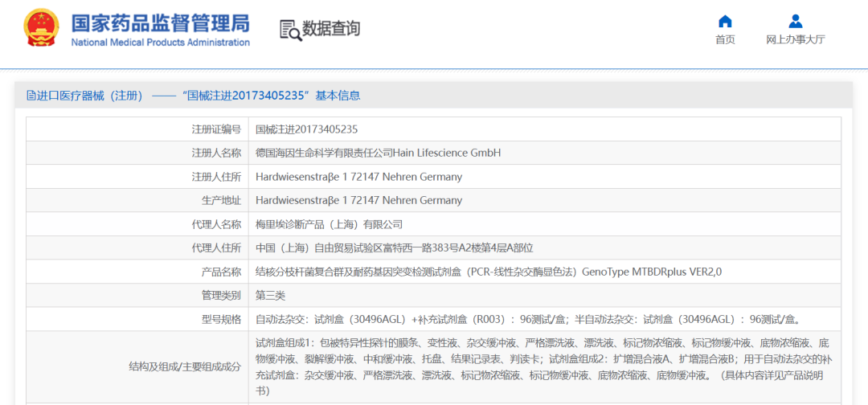Open the 网上办事大厅 service hall link

[795, 40]
